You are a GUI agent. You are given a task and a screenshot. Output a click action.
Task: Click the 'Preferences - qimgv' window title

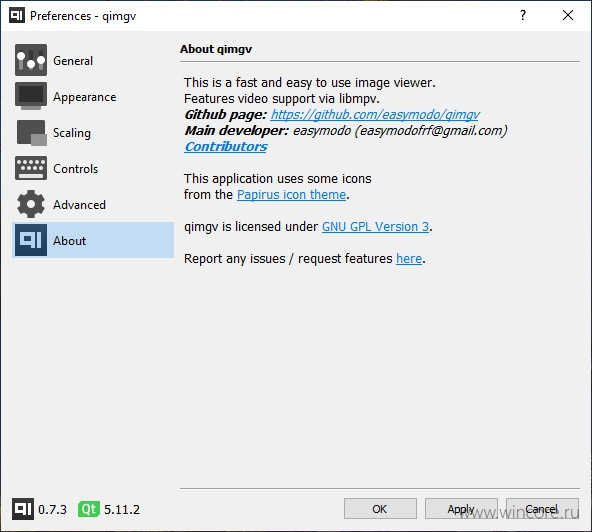tap(83, 16)
